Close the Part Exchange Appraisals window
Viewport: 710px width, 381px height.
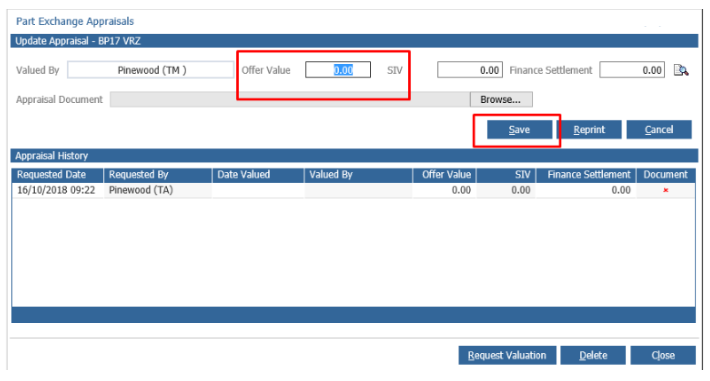pyautogui.click(x=663, y=355)
